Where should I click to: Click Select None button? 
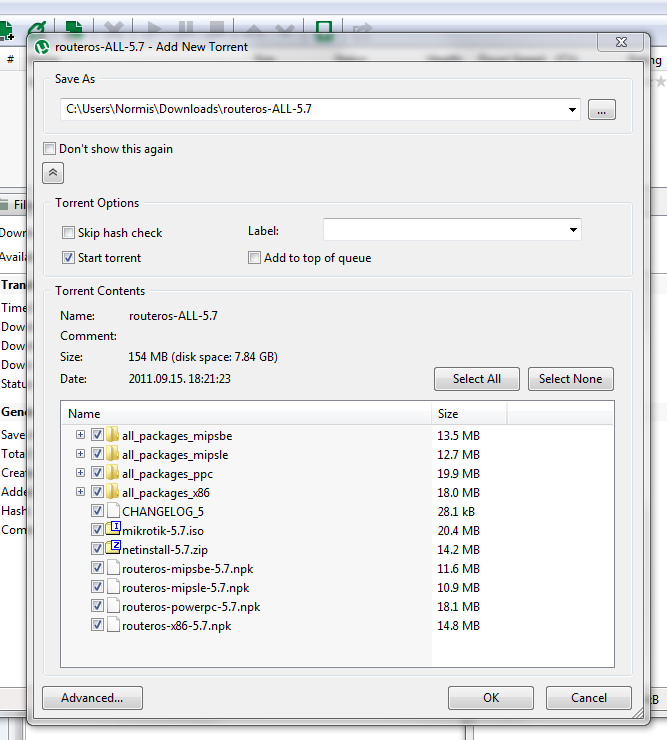pyautogui.click(x=571, y=379)
